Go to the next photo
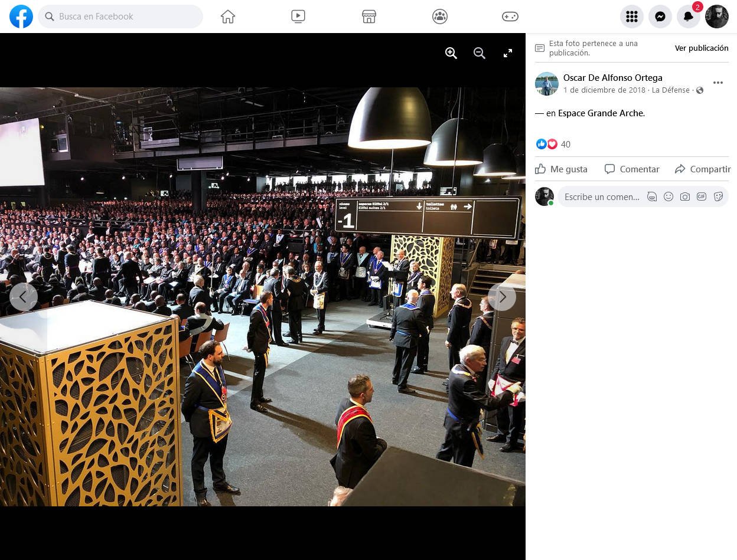 pyautogui.click(x=502, y=297)
